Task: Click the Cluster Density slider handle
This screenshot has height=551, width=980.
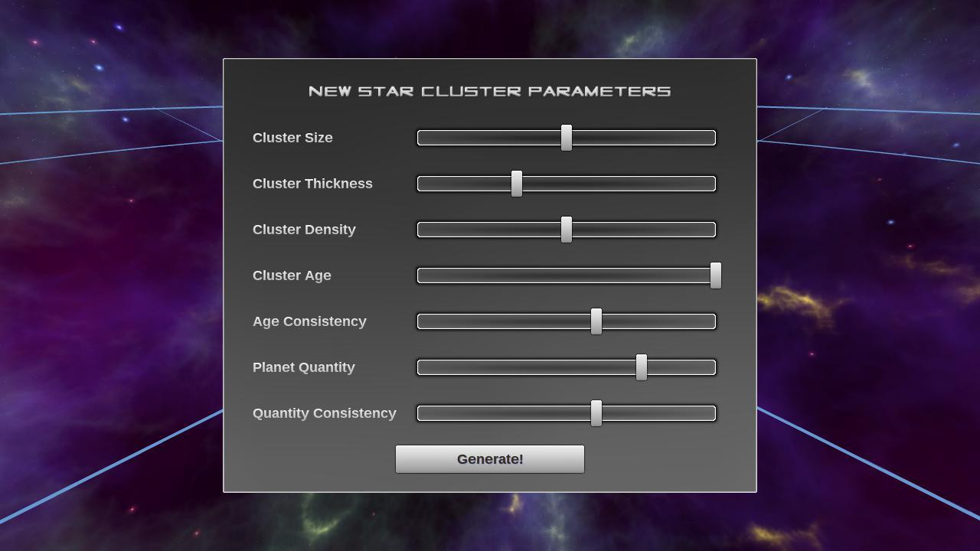Action: [567, 230]
